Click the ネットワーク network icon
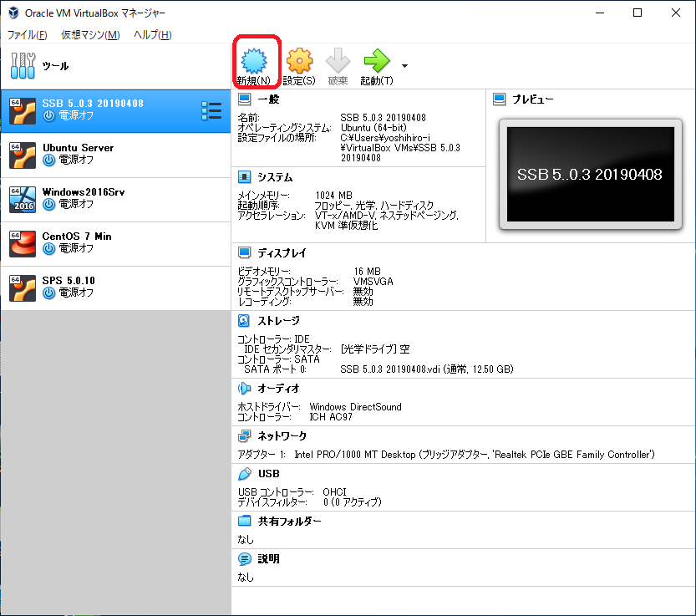The image size is (696, 616). (x=244, y=436)
